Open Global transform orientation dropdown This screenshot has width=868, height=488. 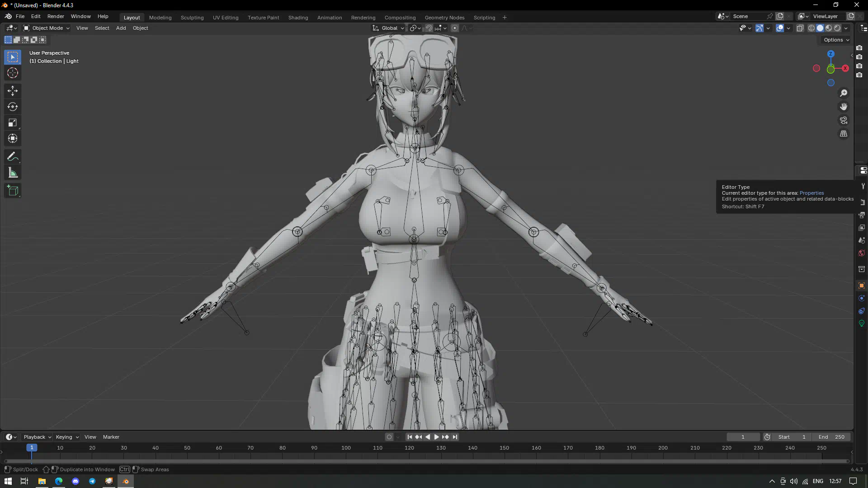388,28
